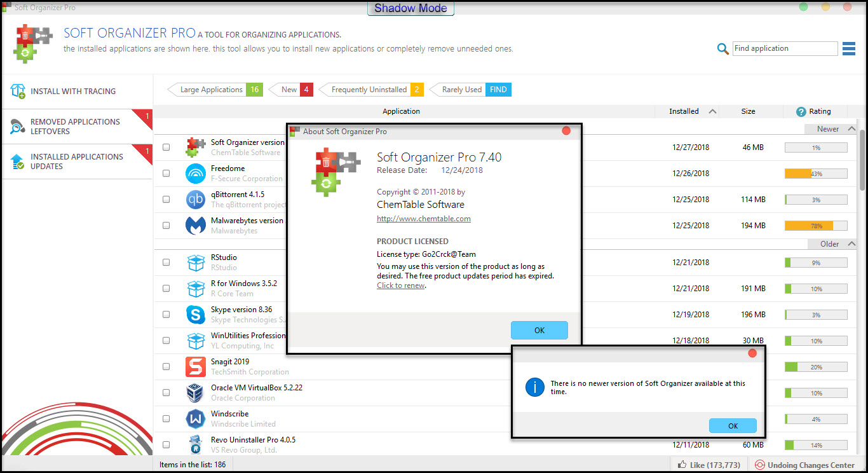Check the Soft Organizer version checkbox
The image size is (868, 473).
click(166, 147)
